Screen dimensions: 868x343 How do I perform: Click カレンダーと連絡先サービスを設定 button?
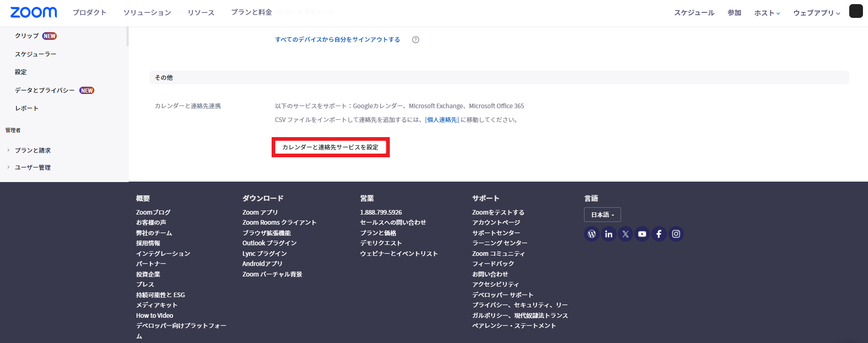pyautogui.click(x=330, y=147)
